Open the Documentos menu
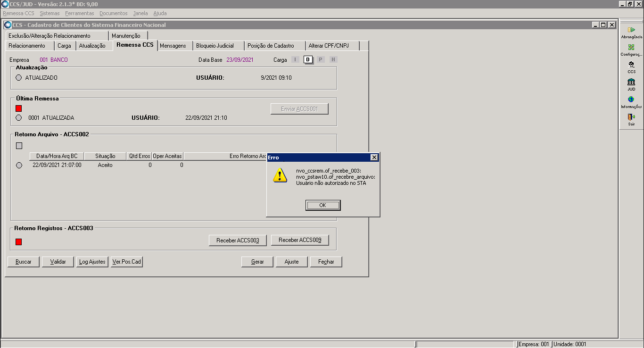 click(x=114, y=13)
